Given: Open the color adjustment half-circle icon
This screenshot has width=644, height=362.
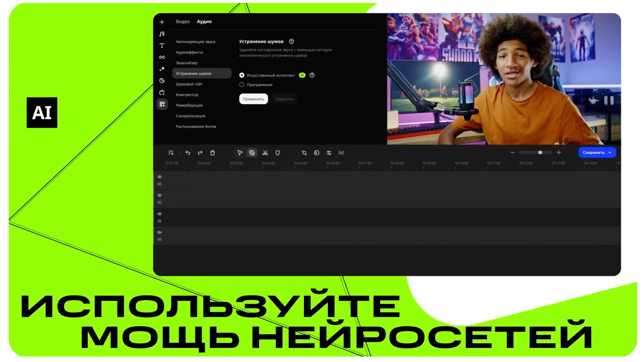Looking at the screenshot, I should (317, 153).
